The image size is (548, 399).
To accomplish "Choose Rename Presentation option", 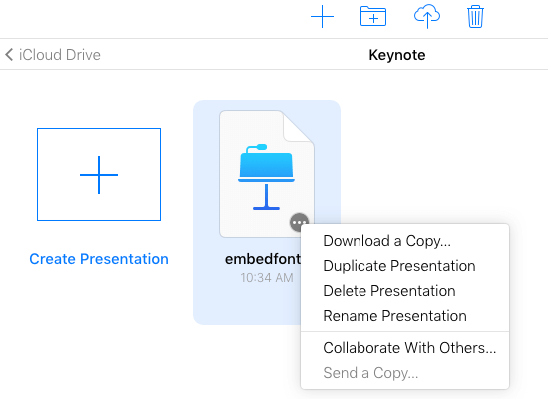I will point(395,316).
